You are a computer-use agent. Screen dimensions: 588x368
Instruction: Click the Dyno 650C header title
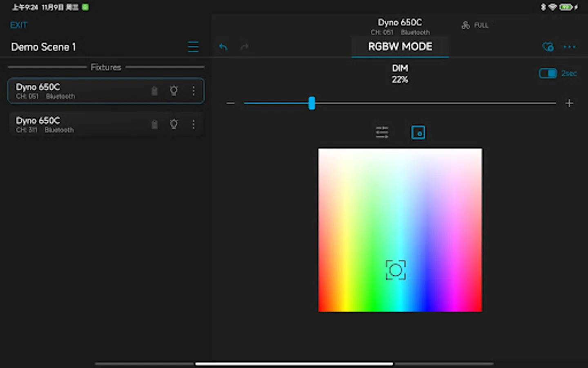coord(400,22)
